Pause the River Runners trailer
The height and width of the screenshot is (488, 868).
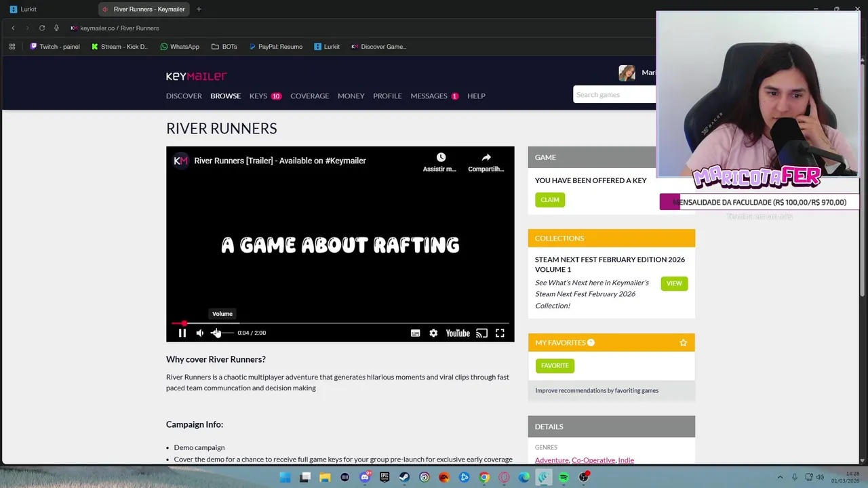click(x=182, y=333)
